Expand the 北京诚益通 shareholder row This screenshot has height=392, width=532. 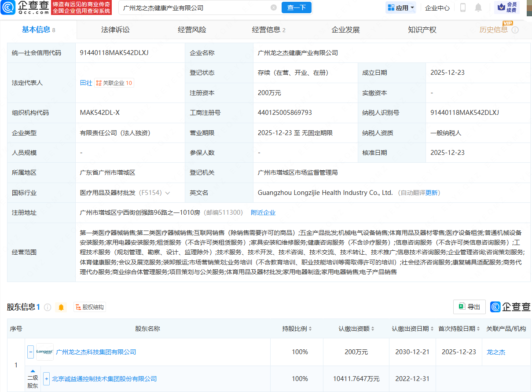click(46, 378)
